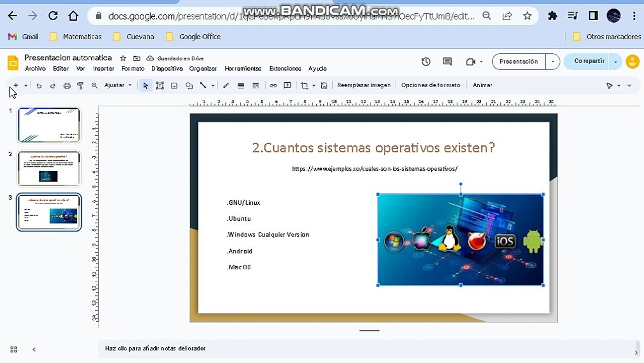644x363 pixels.
Task: Click the redo arrow
Action: 52,86
